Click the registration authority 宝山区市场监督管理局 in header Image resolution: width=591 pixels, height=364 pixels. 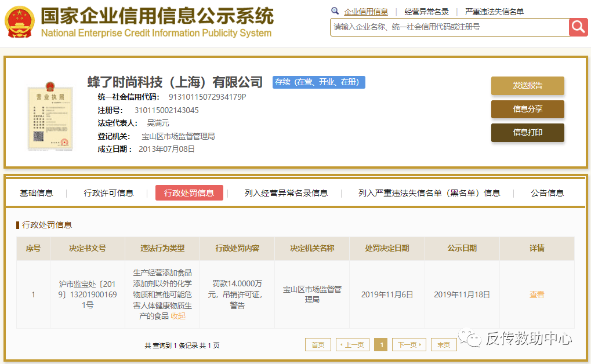click(x=178, y=136)
